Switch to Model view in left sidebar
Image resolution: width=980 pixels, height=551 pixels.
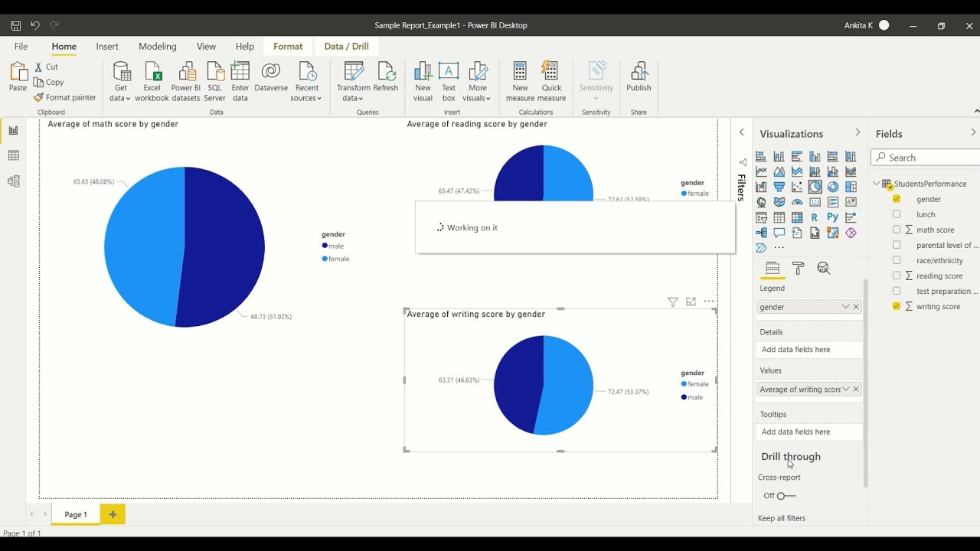click(13, 181)
